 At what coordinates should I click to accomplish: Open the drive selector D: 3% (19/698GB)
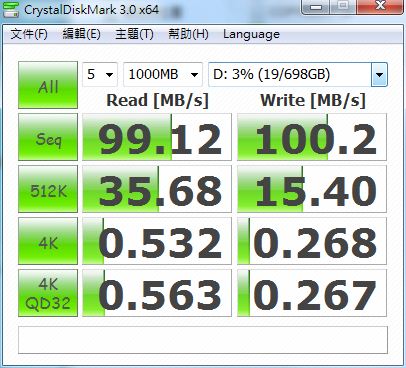(x=298, y=74)
